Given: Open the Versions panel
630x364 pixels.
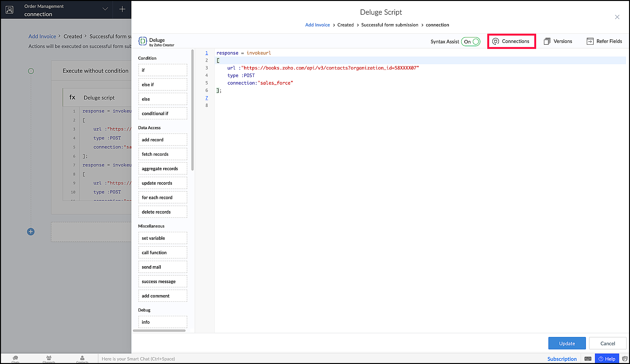Looking at the screenshot, I should click(558, 41).
